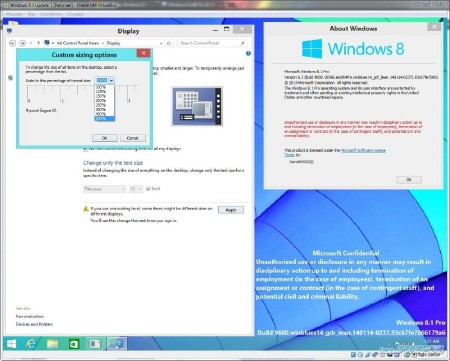
Task: Choose 400% from the scale list
Action: point(105,114)
